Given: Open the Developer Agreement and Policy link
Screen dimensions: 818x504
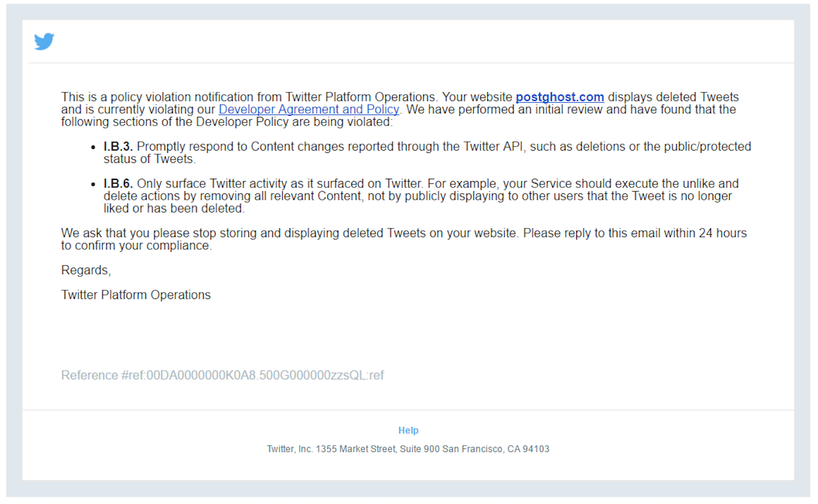Looking at the screenshot, I should tap(309, 109).
